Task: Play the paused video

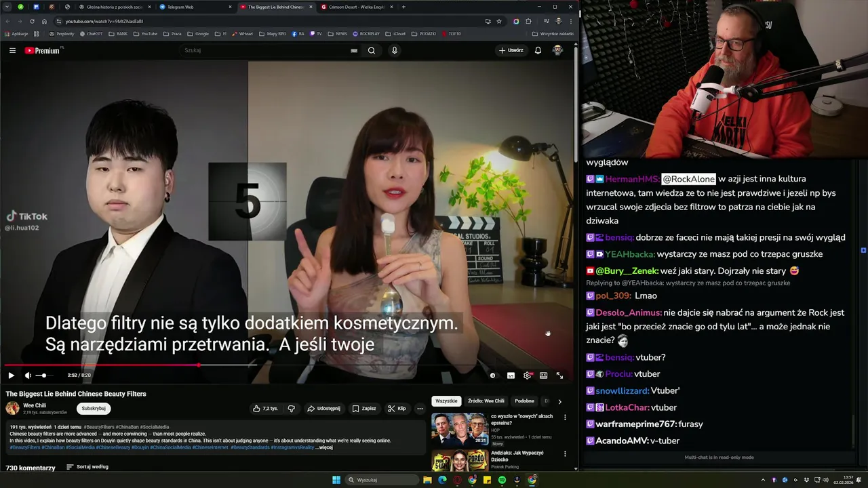Action: tap(11, 375)
